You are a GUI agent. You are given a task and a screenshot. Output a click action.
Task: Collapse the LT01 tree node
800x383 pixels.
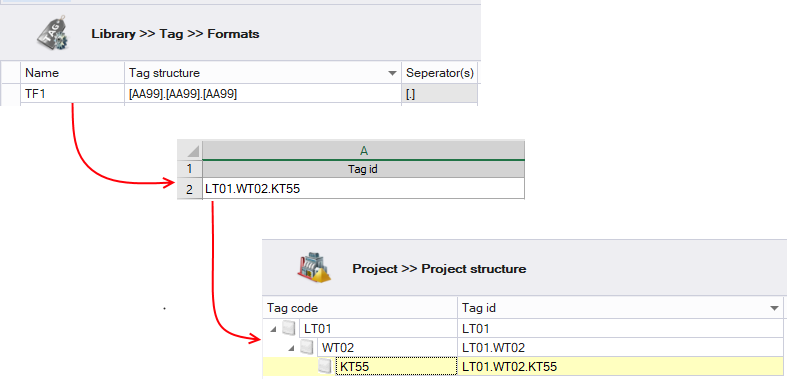click(274, 329)
